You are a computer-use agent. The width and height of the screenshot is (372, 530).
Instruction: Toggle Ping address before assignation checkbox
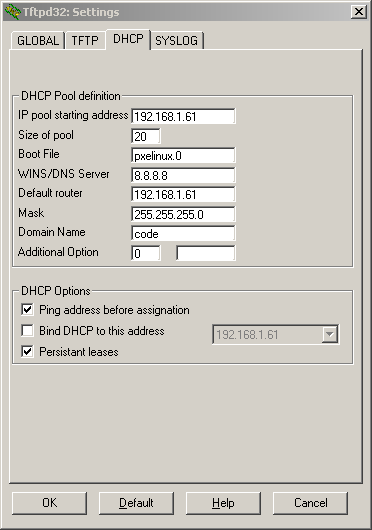(27, 310)
